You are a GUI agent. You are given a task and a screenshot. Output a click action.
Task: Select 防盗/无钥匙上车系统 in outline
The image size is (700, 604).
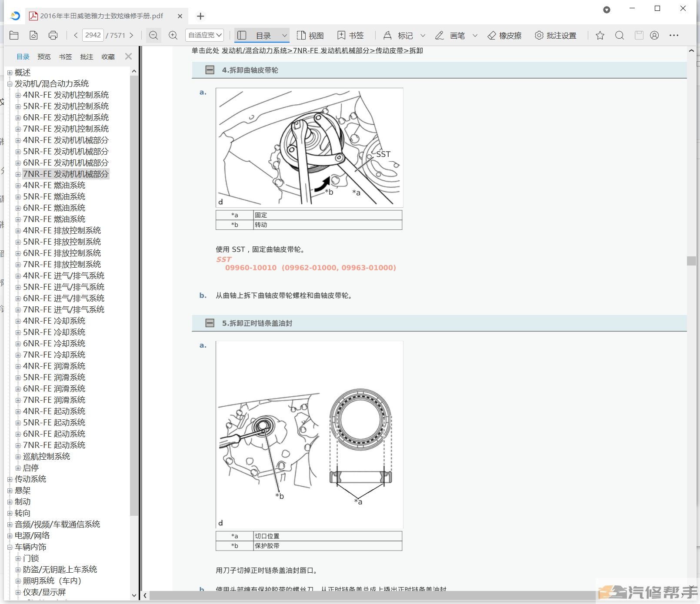[x=60, y=569]
